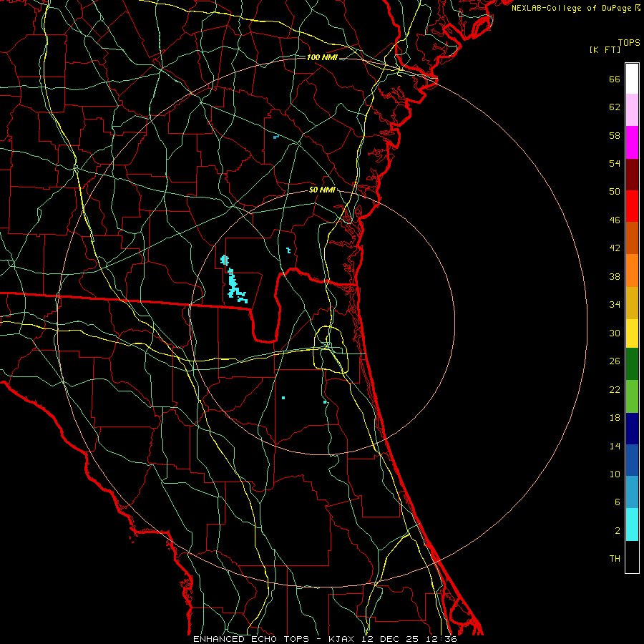Click the dark green legend swatch
Image resolution: width=644 pixels, height=644 pixels.
632,364
